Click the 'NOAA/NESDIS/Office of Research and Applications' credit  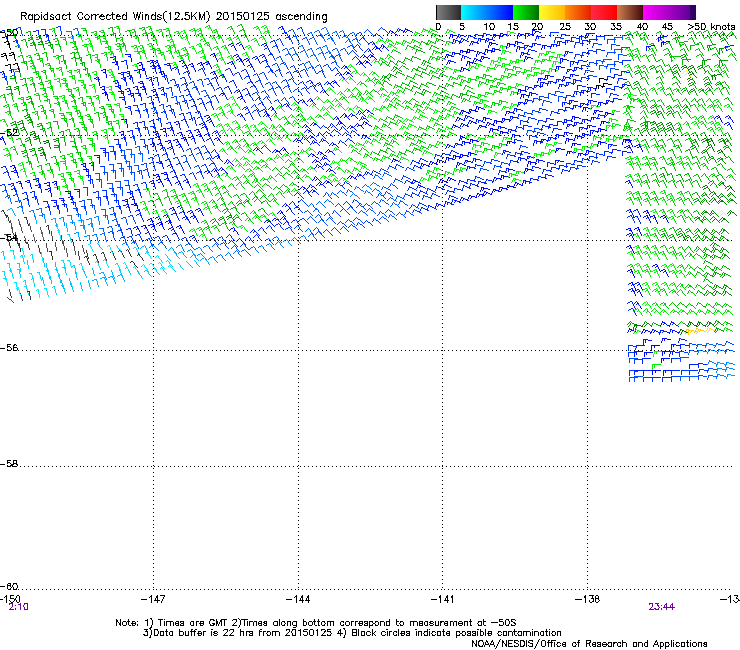[589, 643]
